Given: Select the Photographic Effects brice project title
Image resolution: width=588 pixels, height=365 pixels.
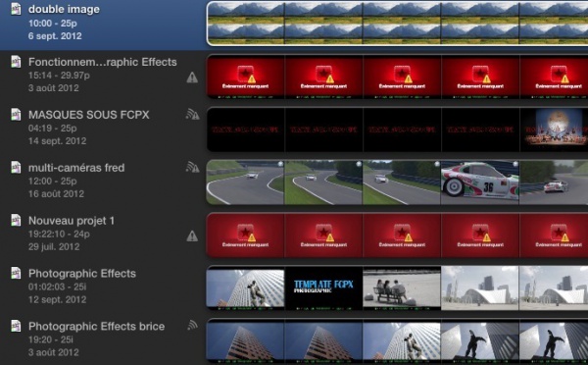Looking at the screenshot, I should click(x=96, y=327).
